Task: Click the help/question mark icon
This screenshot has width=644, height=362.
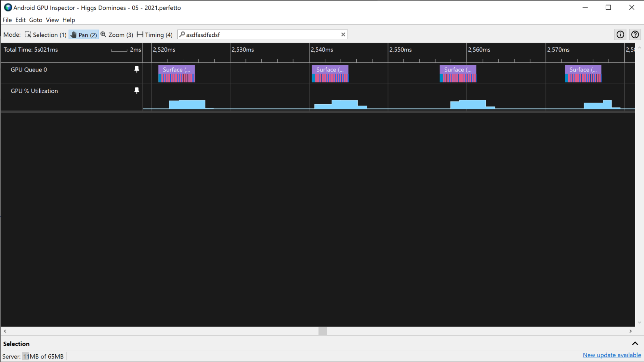Action: coord(635,34)
